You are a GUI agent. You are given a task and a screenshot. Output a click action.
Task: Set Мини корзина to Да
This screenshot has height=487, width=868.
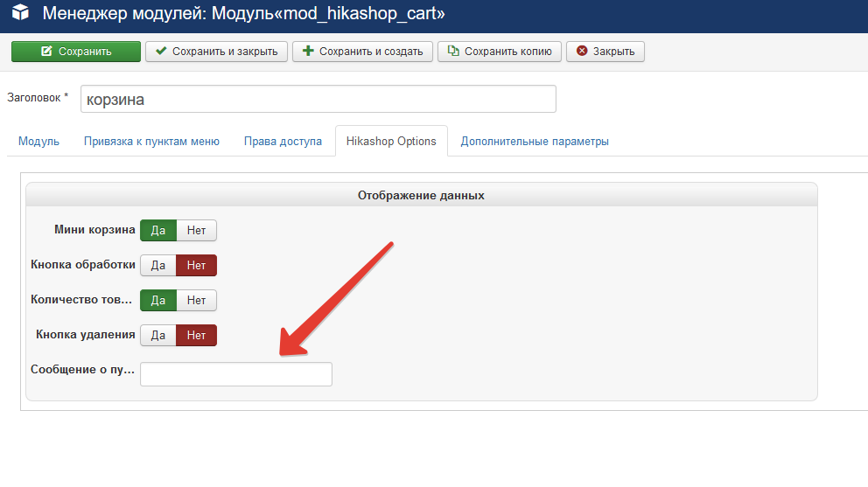click(158, 230)
